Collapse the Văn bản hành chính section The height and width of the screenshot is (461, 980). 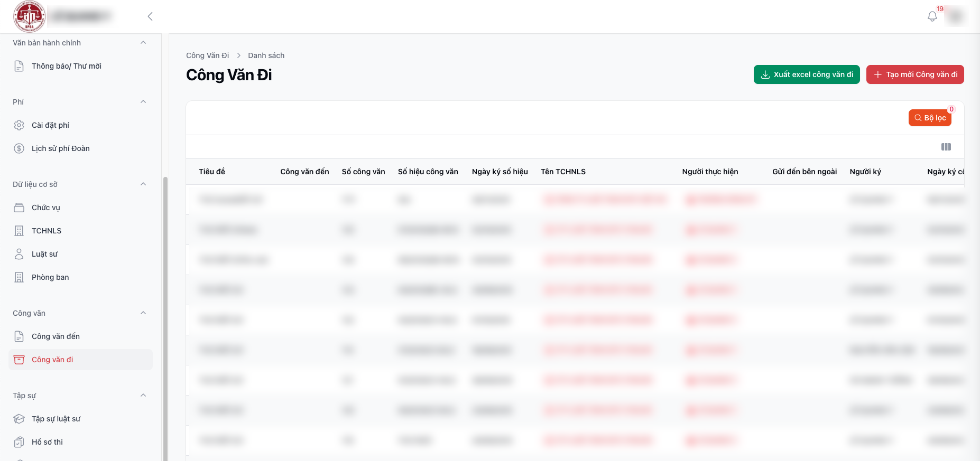tap(143, 43)
